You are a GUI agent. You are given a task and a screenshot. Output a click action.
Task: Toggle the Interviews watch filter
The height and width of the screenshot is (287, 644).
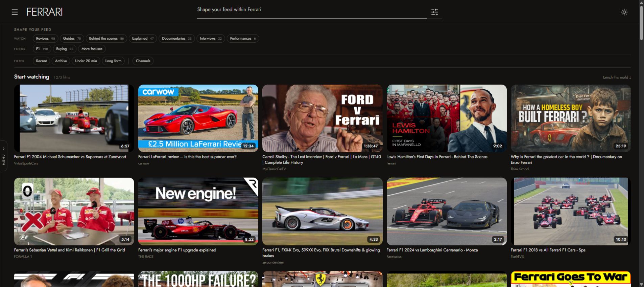(211, 39)
